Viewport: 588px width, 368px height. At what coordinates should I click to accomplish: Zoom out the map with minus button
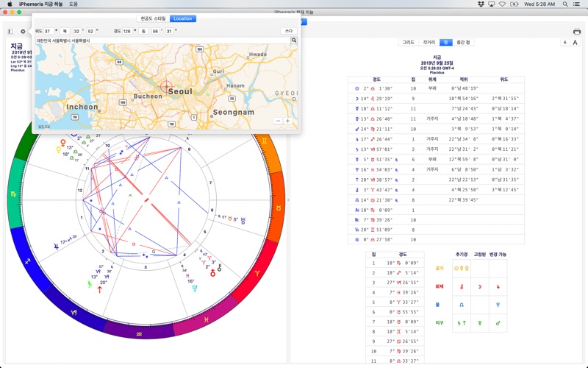[278, 121]
